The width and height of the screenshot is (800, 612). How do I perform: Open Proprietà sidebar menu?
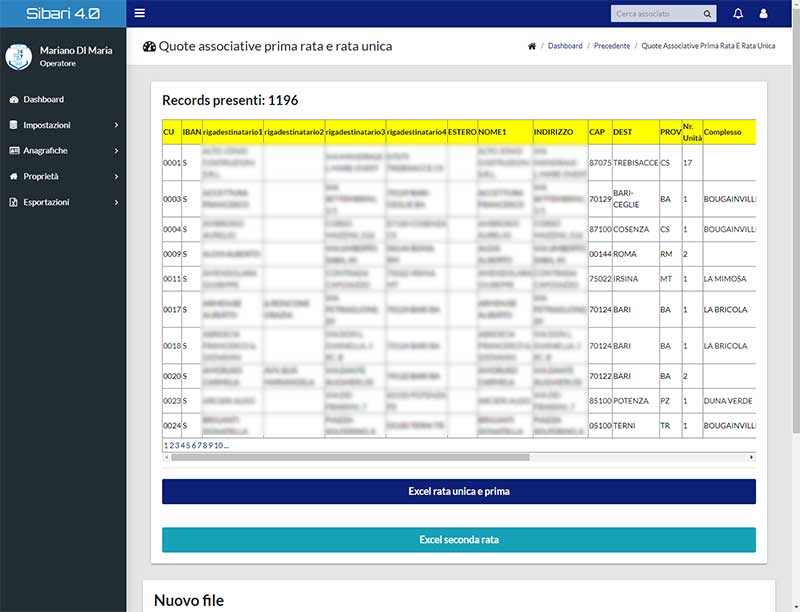click(x=63, y=176)
